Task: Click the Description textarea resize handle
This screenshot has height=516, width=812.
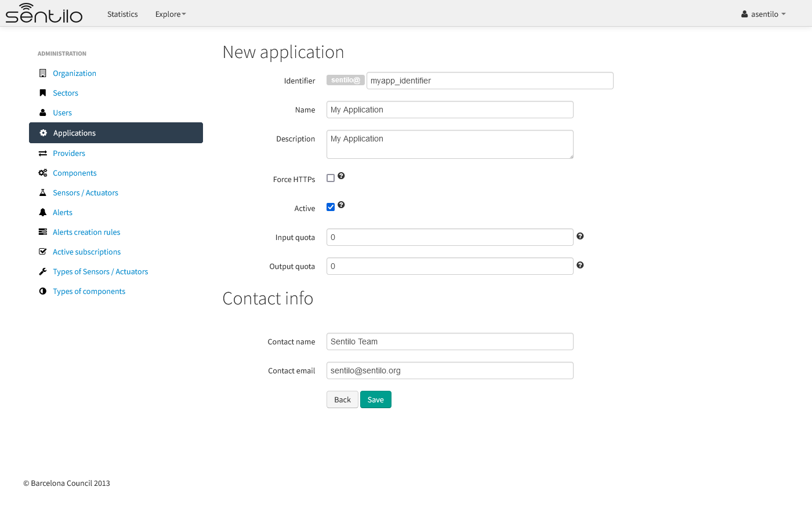Action: [x=571, y=156]
